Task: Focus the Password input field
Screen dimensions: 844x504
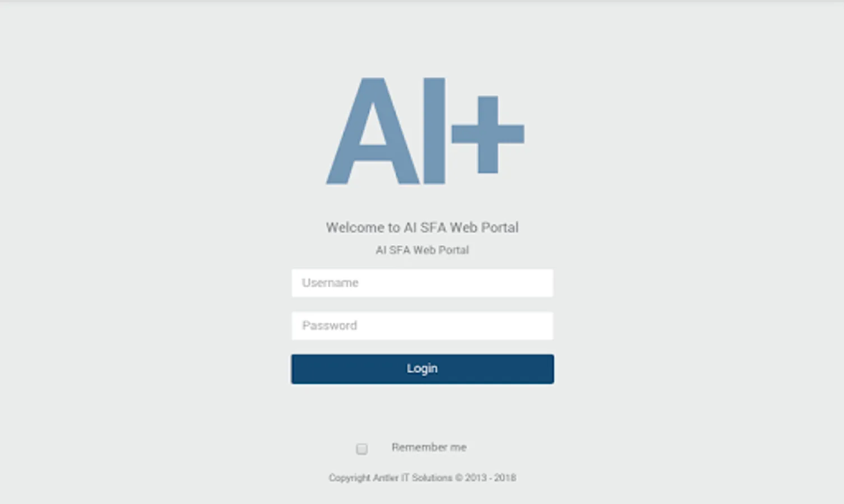Action: tap(422, 326)
